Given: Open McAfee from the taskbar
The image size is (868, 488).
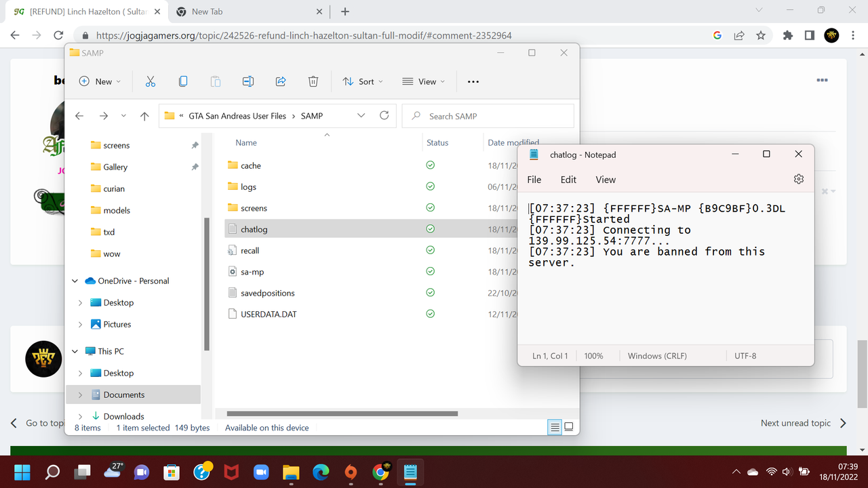Looking at the screenshot, I should 231,472.
